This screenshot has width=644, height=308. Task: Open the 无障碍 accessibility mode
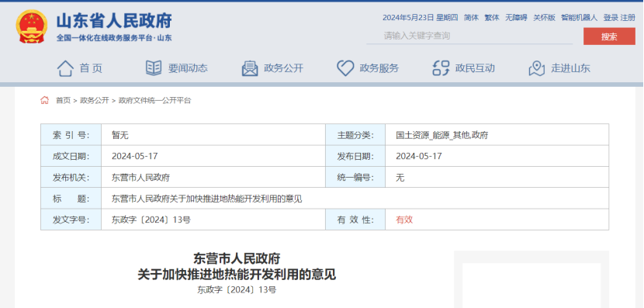pyautogui.click(x=516, y=18)
